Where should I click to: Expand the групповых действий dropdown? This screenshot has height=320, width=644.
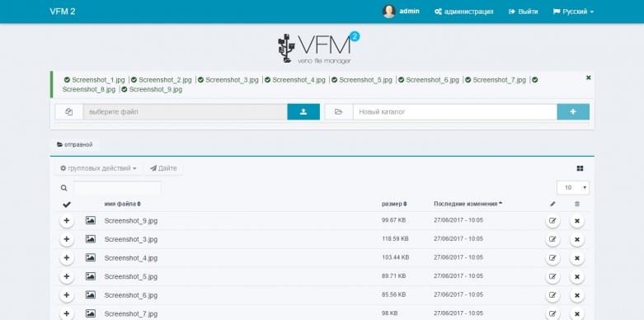(99, 168)
